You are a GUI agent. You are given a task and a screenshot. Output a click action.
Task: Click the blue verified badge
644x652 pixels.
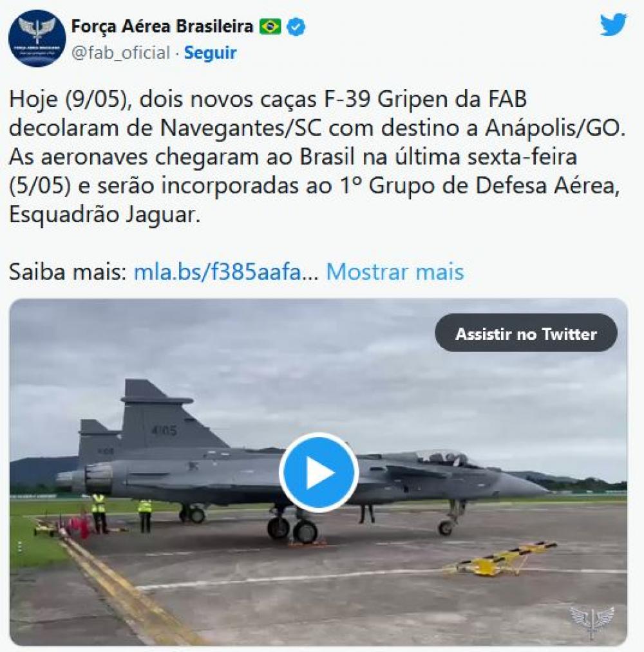point(296,26)
